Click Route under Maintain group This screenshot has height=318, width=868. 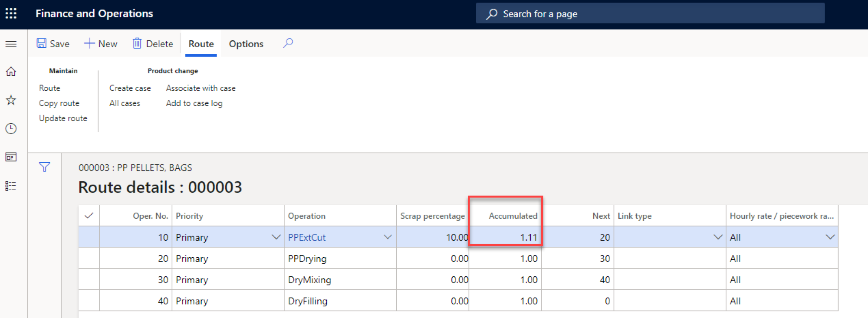[49, 88]
